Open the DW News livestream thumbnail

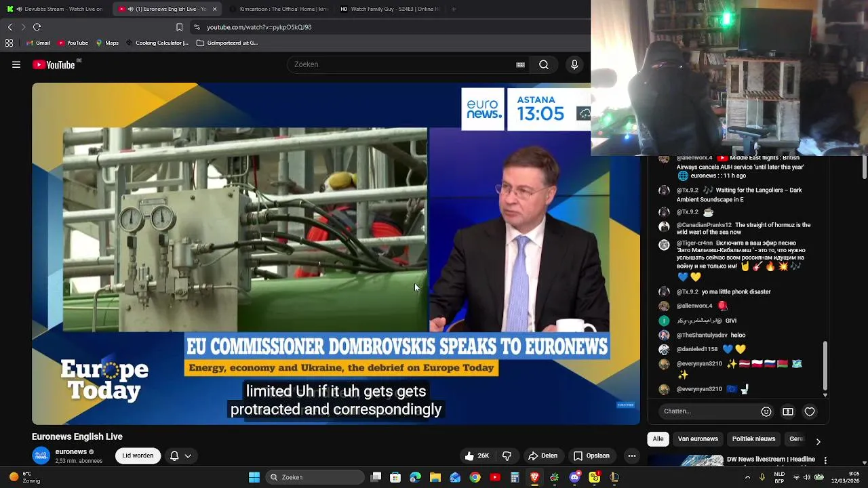coord(684,461)
